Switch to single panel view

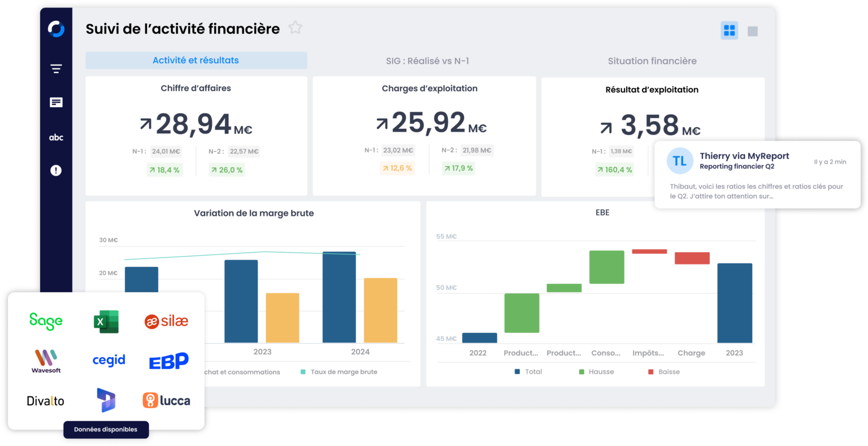[753, 31]
